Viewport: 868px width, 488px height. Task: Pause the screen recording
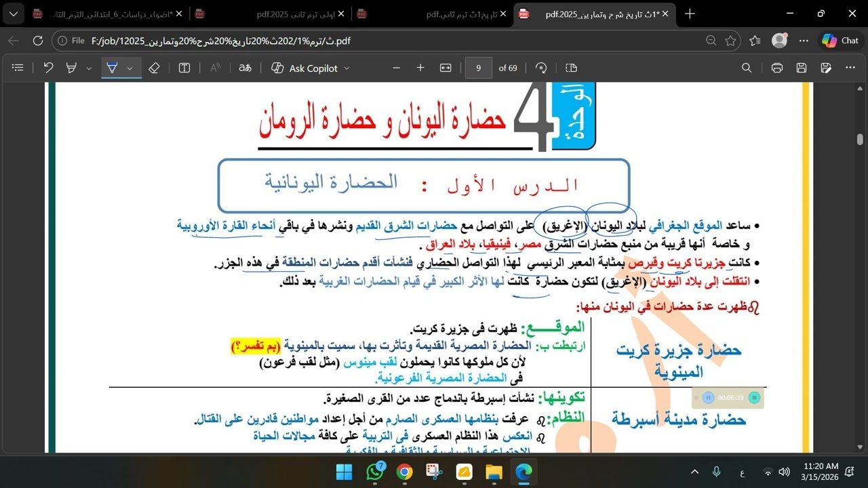click(708, 398)
